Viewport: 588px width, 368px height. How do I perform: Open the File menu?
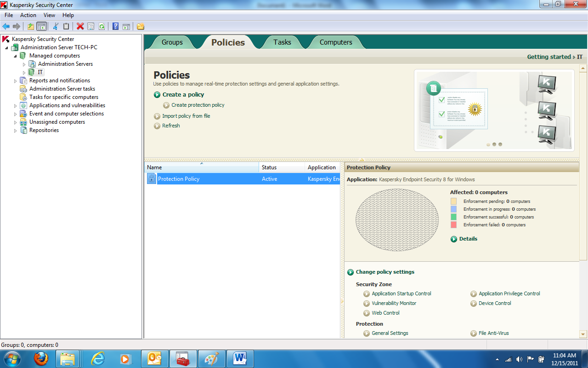pyautogui.click(x=9, y=15)
